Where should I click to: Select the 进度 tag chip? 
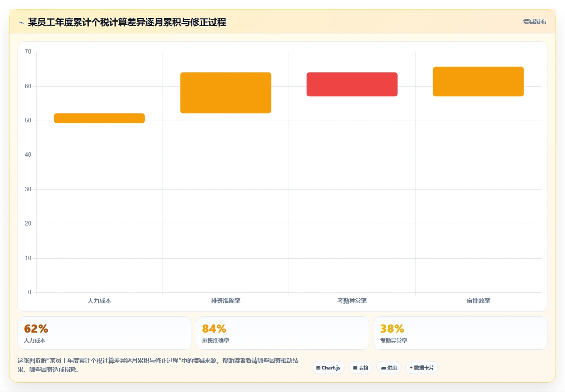pyautogui.click(x=389, y=368)
